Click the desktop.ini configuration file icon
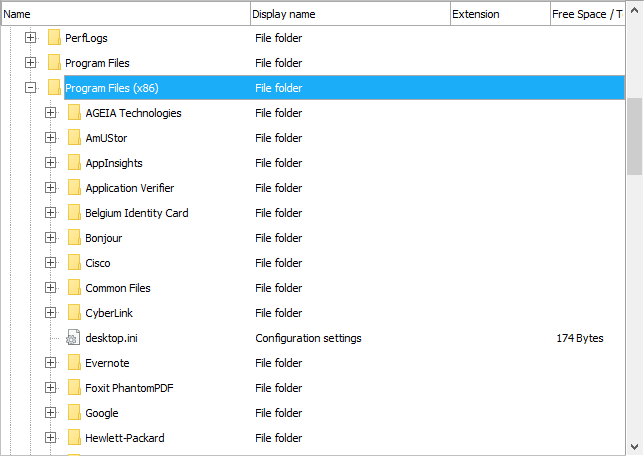The height and width of the screenshot is (456, 644). pyautogui.click(x=73, y=338)
